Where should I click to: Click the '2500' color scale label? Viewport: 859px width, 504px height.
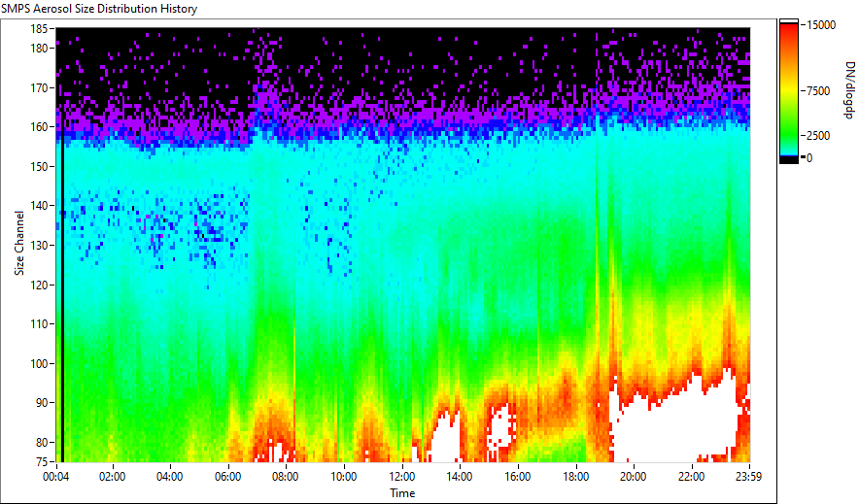(819, 136)
